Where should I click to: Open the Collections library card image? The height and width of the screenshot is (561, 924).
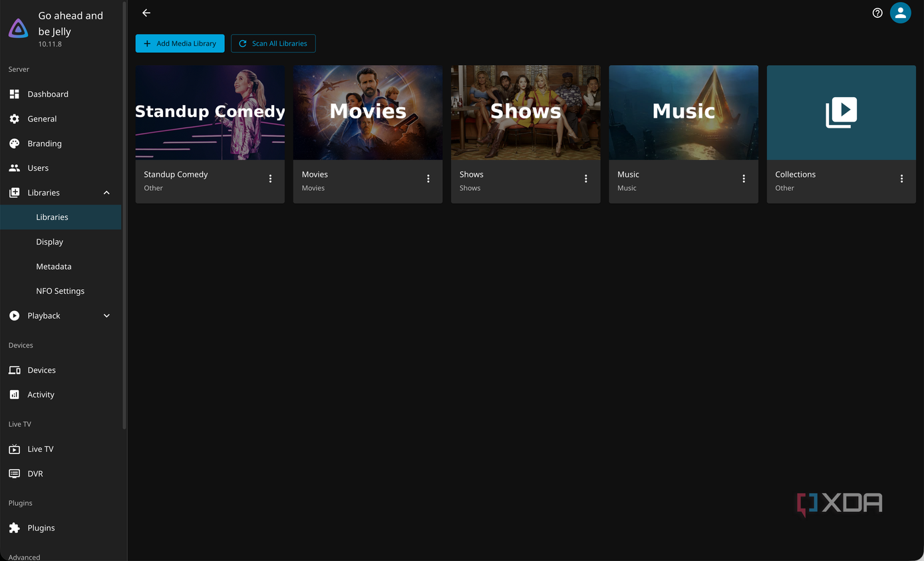[x=842, y=112]
